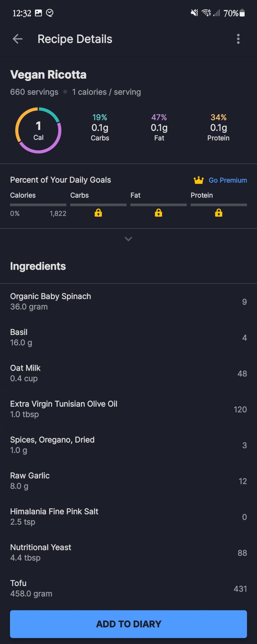Tap the Fat premium lock icon
This screenshot has width=257, height=644.
[158, 213]
